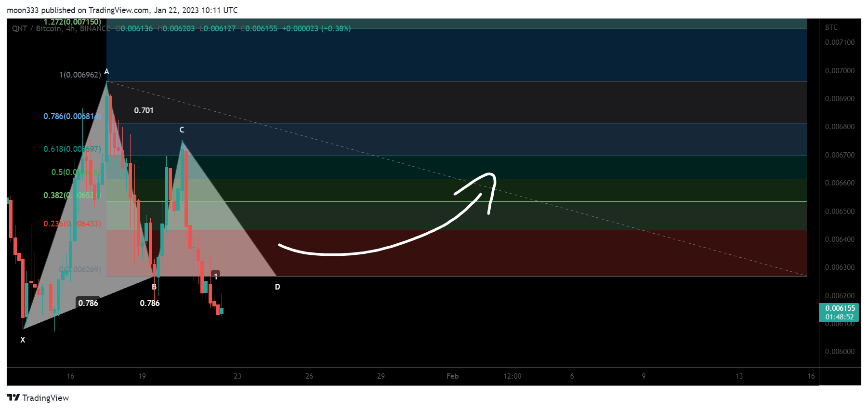Screen dimensions: 868x409
Task: Click the bar countdown timer 01:48:52
Action: 840,317
